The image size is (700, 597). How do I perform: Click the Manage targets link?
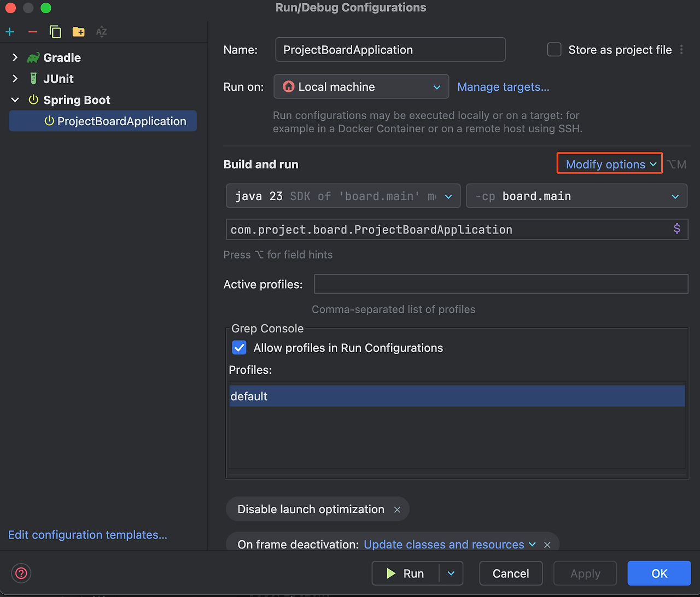503,86
